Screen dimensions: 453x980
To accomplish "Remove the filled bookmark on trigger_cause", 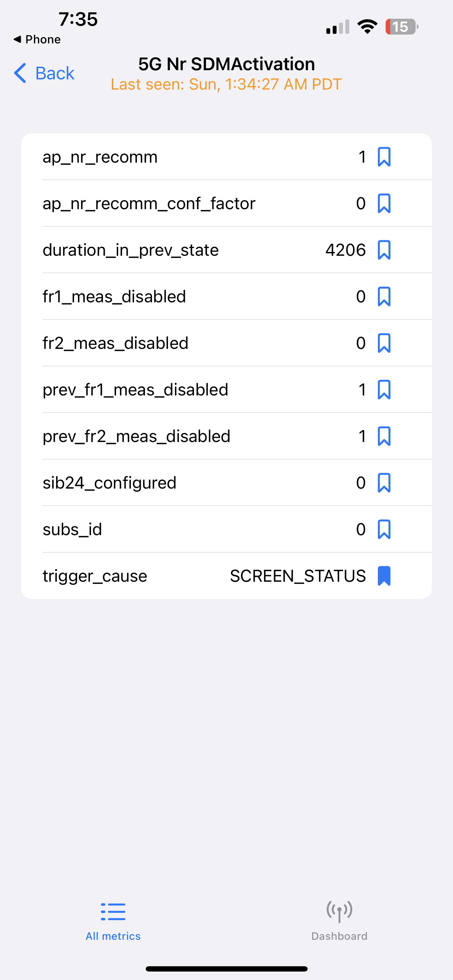I will [384, 576].
